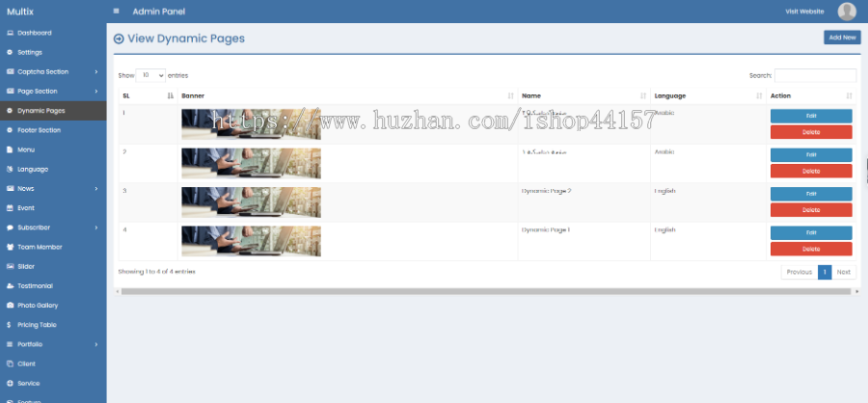
Task: Open the user avatar menu
Action: (847, 11)
